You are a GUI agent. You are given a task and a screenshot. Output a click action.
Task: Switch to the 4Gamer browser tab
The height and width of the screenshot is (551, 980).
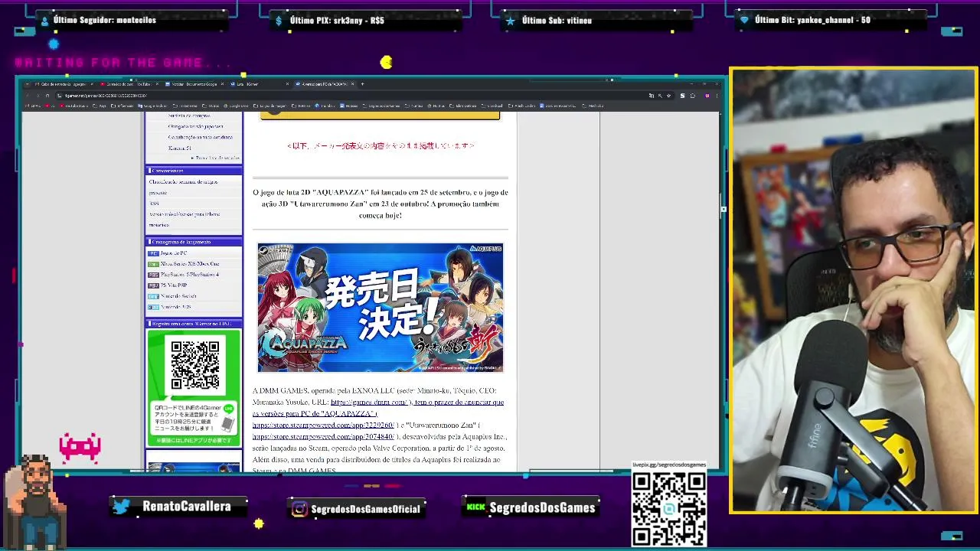[258, 84]
